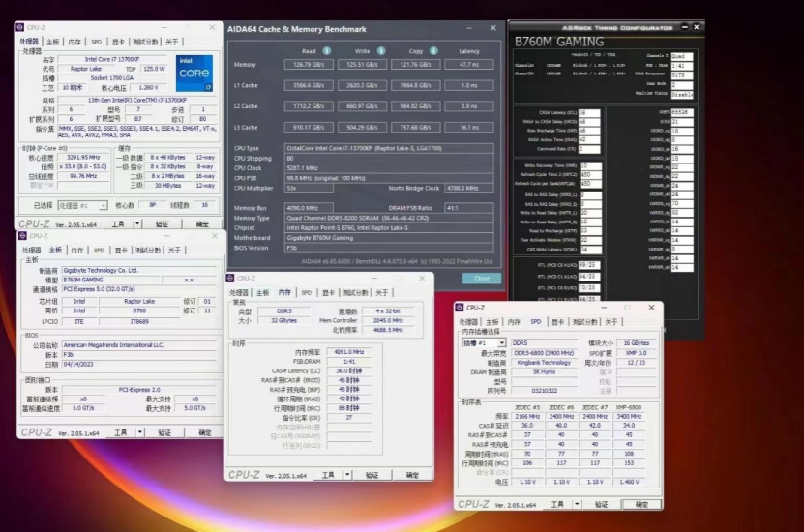Click the CPU-Z app icon in the memory window title bar
The width and height of the screenshot is (804, 532).
pos(230,278)
